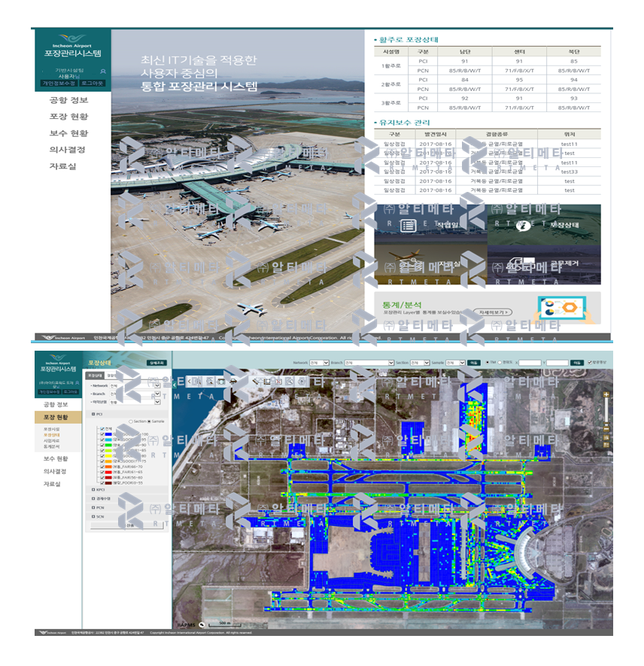Toggle the 항공영상 checkbox

click(x=590, y=363)
